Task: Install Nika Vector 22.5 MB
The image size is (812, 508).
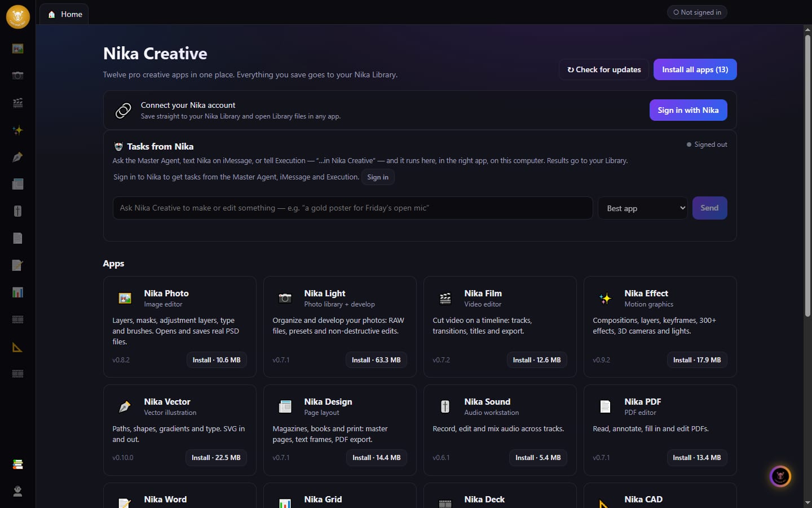Action: pyautogui.click(x=216, y=458)
